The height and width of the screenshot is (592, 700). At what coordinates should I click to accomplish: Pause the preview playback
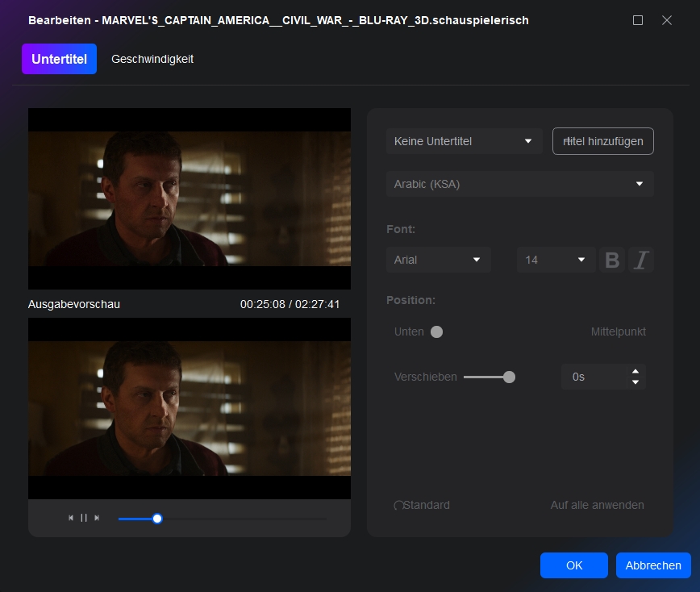[x=84, y=518]
